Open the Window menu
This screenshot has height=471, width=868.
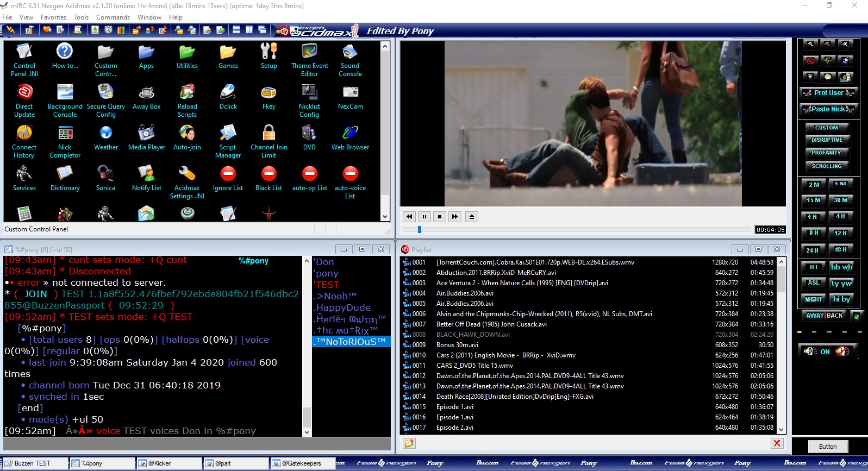coord(149,17)
